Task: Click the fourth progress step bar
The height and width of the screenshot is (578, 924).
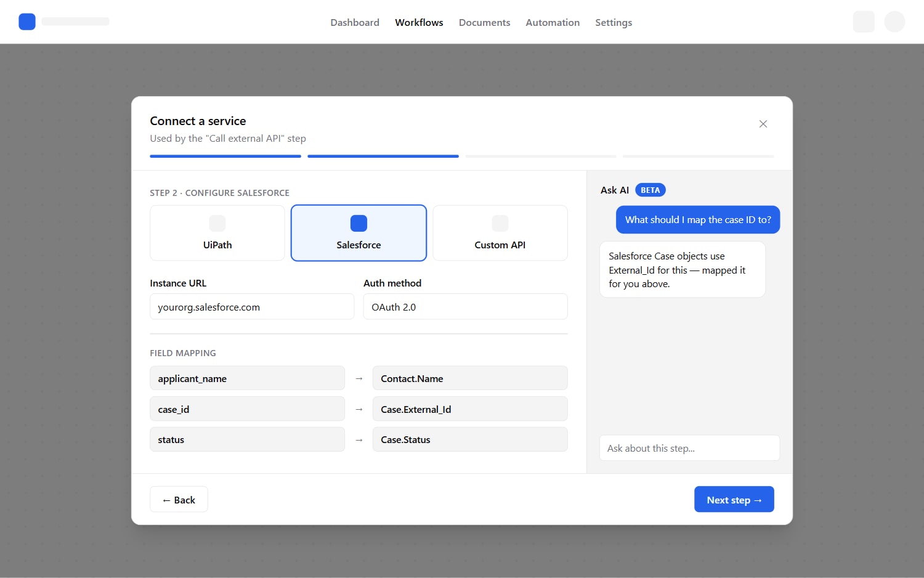Action: pos(699,157)
